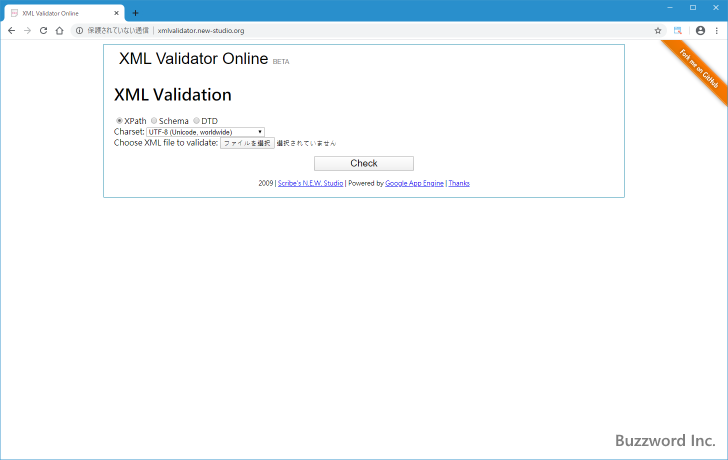Click the browser back arrow
728x460 pixels.
[x=11, y=30]
